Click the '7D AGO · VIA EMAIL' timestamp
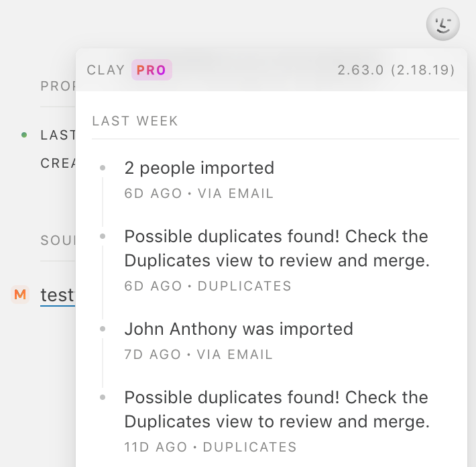The height and width of the screenshot is (467, 476). point(198,354)
